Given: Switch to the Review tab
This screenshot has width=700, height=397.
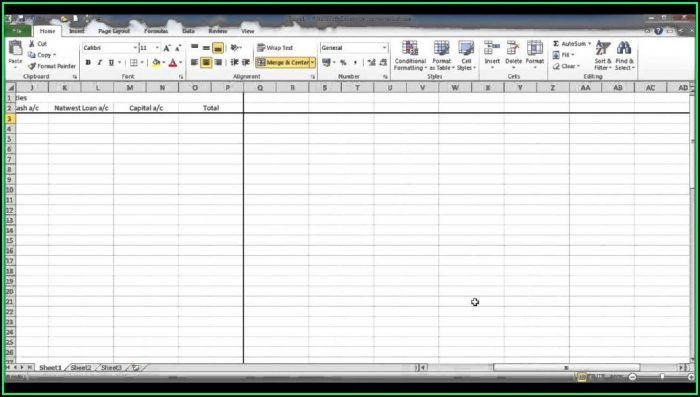Looking at the screenshot, I should point(218,31).
